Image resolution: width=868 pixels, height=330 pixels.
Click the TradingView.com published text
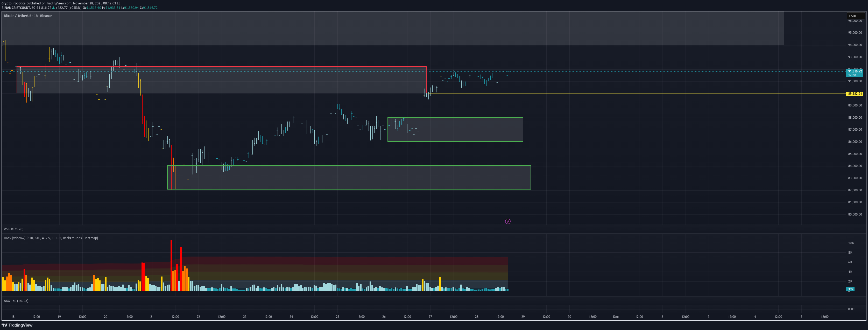pyautogui.click(x=59, y=3)
